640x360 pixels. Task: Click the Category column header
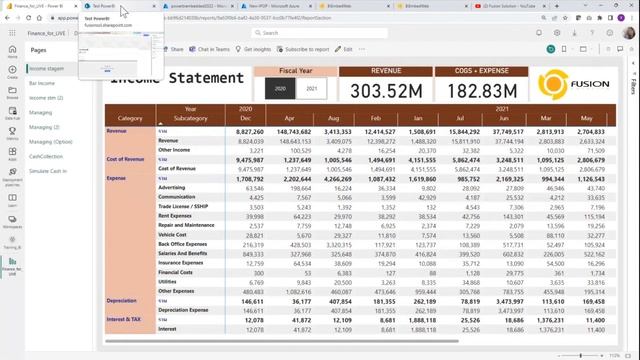[130, 118]
